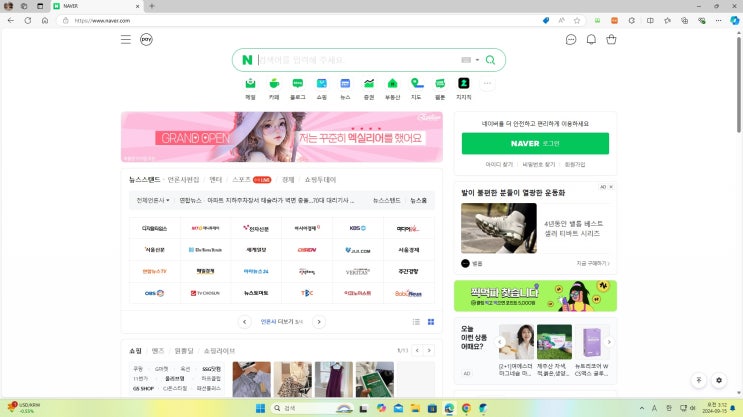Click the GRAND OPEN pink banner ad
Screen dimensions: 743x417
(282, 137)
